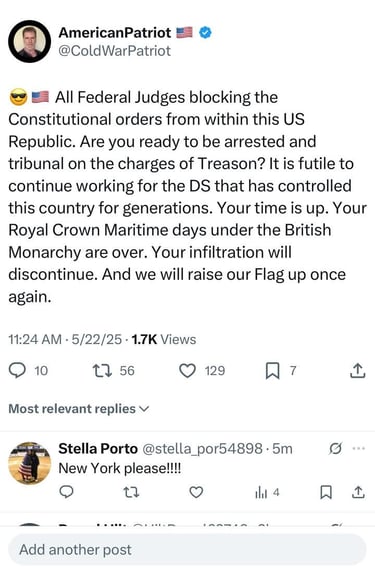The height and width of the screenshot is (568, 375).
Task: Repost the AmericanPatriot post
Action: [x=102, y=371]
